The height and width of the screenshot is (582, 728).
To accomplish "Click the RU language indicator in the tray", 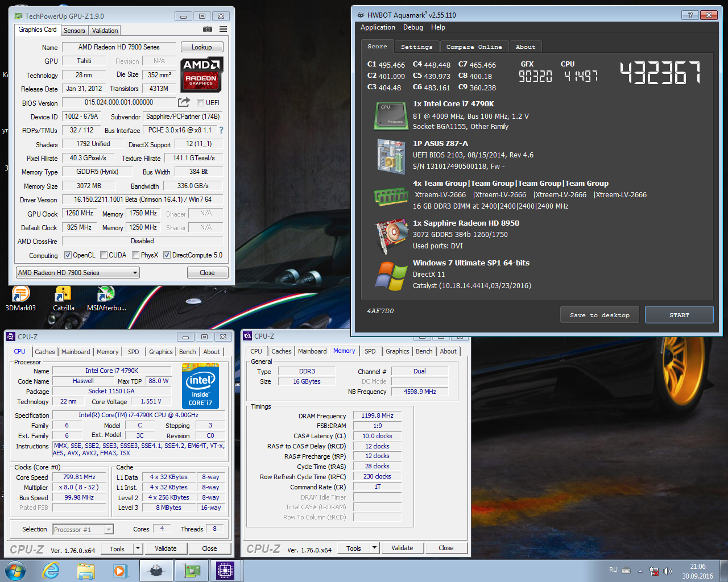I will (613, 570).
